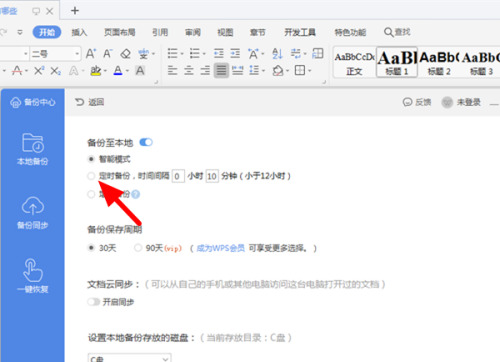Switch to the 审阅 tab

coord(193,32)
